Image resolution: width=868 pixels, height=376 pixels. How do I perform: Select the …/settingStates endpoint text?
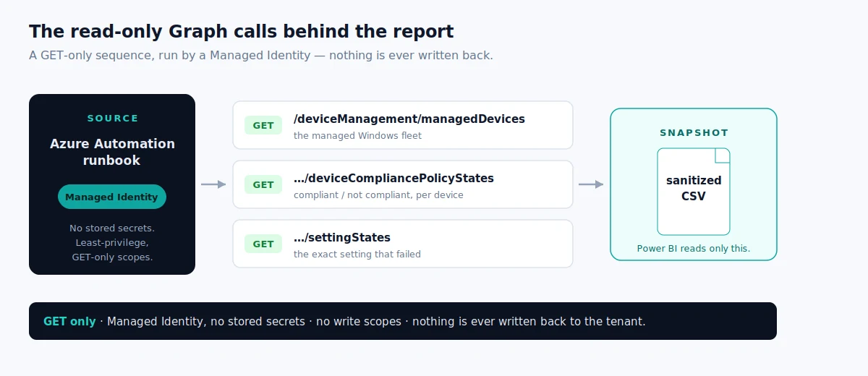click(342, 237)
